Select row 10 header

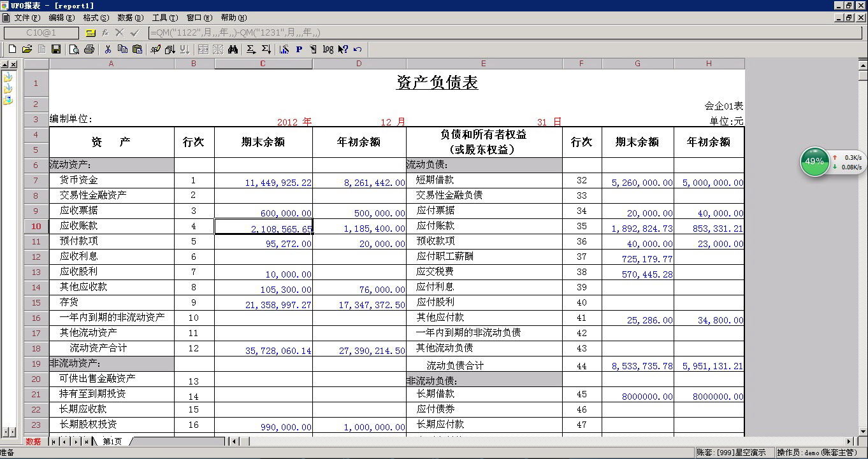[36, 226]
